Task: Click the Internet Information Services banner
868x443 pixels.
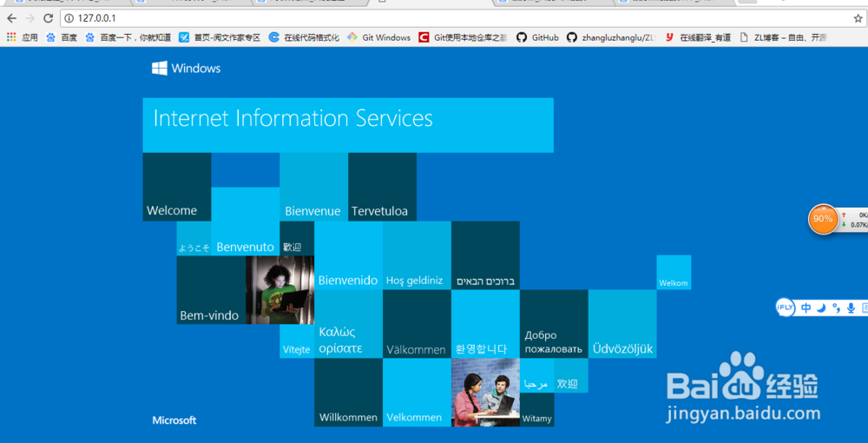Action: tap(348, 125)
